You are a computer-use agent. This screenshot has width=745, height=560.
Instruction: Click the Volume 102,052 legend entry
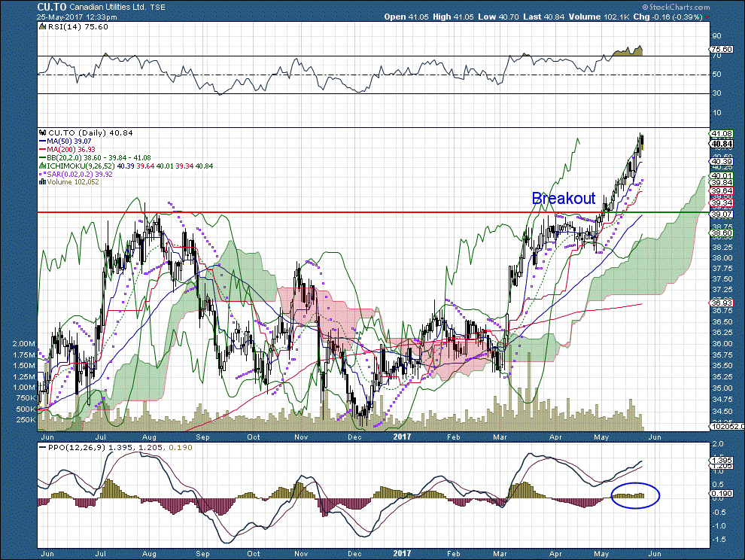[x=73, y=181]
